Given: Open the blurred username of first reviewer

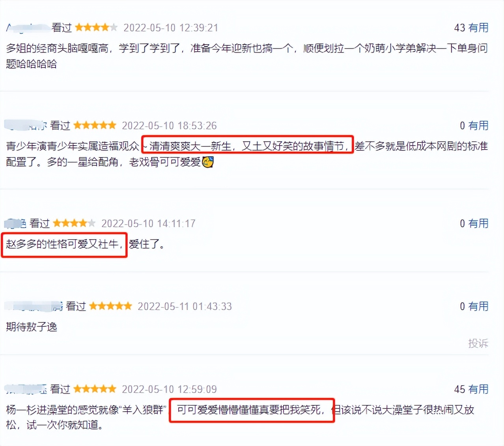Looking at the screenshot, I should [x=28, y=28].
